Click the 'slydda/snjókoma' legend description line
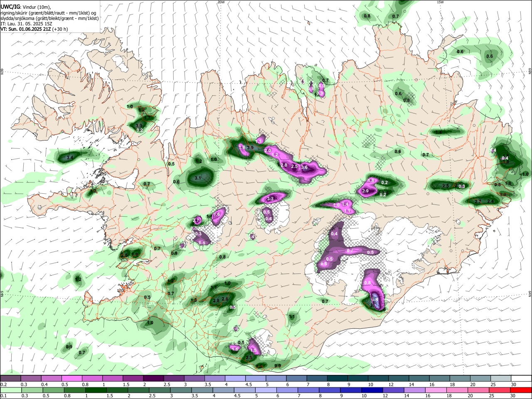This screenshot has width=532, height=399. tap(49, 18)
